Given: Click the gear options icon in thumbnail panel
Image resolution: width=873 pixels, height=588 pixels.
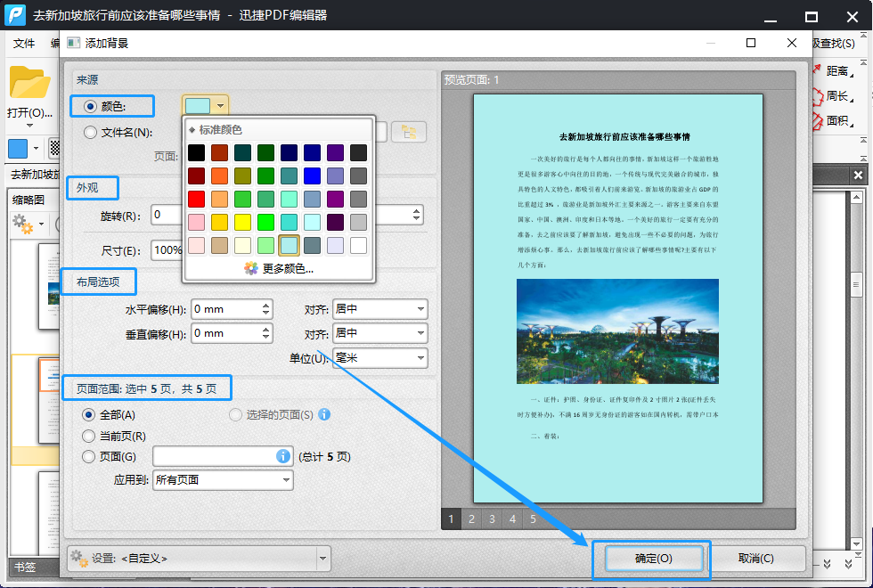Looking at the screenshot, I should [22, 225].
